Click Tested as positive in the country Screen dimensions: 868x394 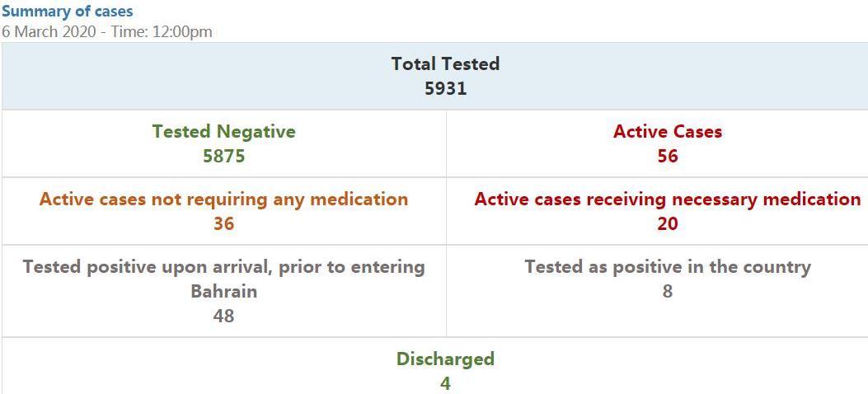click(668, 266)
